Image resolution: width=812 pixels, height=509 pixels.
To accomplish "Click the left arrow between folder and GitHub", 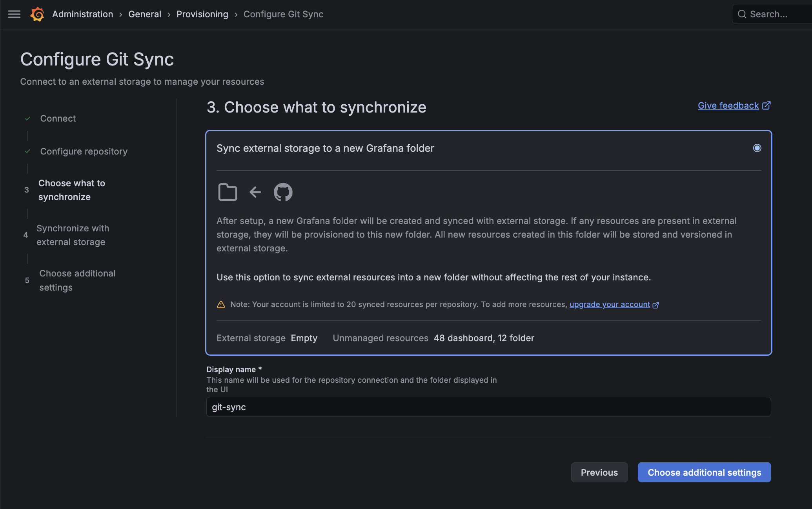I will pyautogui.click(x=255, y=192).
